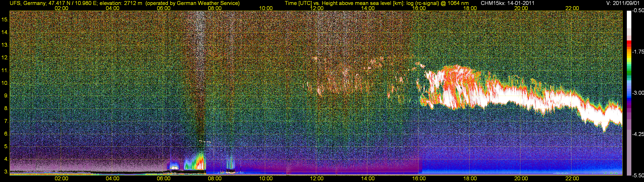Click the height axis label '3.'
644x182 pixels.
pyautogui.click(x=6, y=172)
